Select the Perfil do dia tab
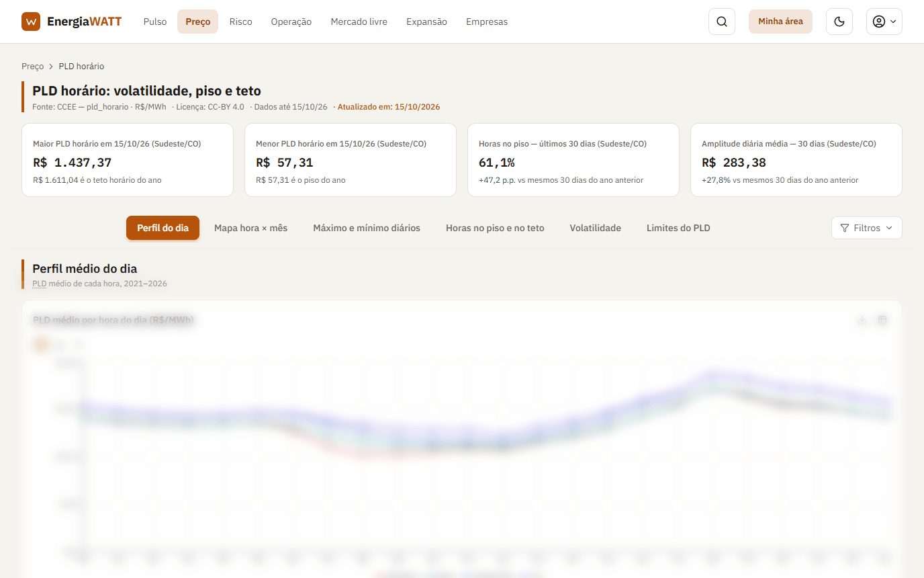 (x=163, y=228)
